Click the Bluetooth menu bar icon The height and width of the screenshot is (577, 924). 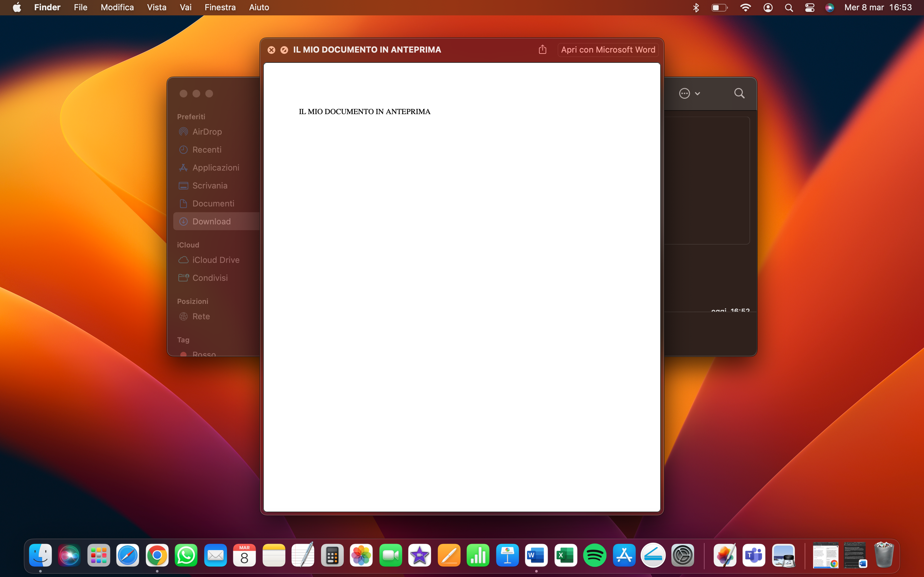point(696,7)
